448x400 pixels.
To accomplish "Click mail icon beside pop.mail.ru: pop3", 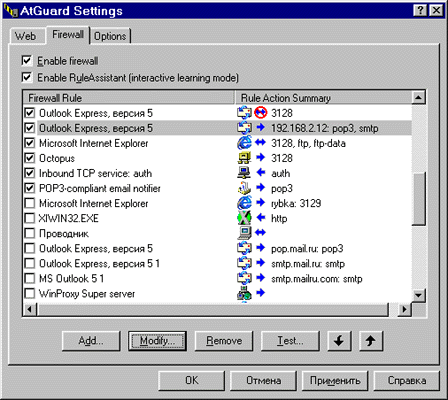I will [244, 248].
